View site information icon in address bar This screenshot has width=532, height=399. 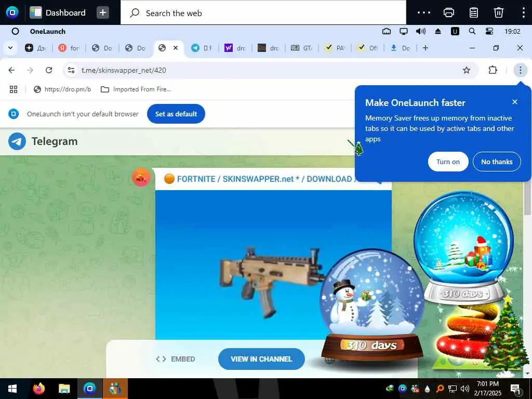[x=71, y=70]
